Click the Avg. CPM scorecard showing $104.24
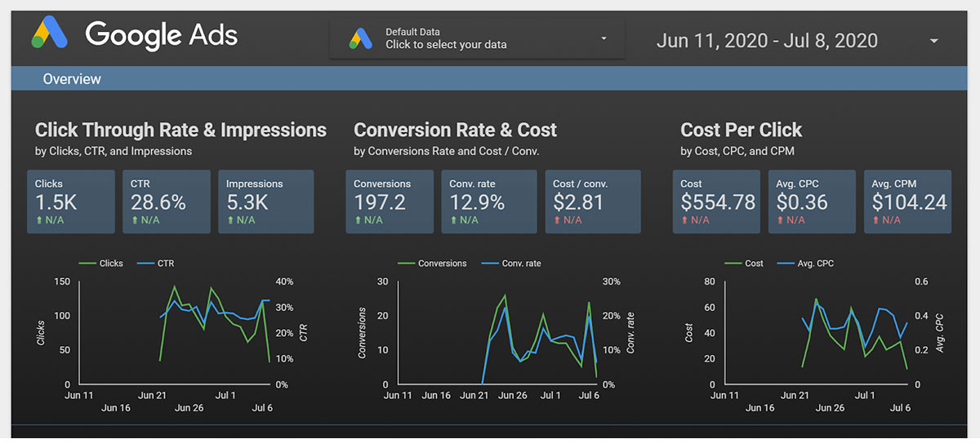 point(907,202)
